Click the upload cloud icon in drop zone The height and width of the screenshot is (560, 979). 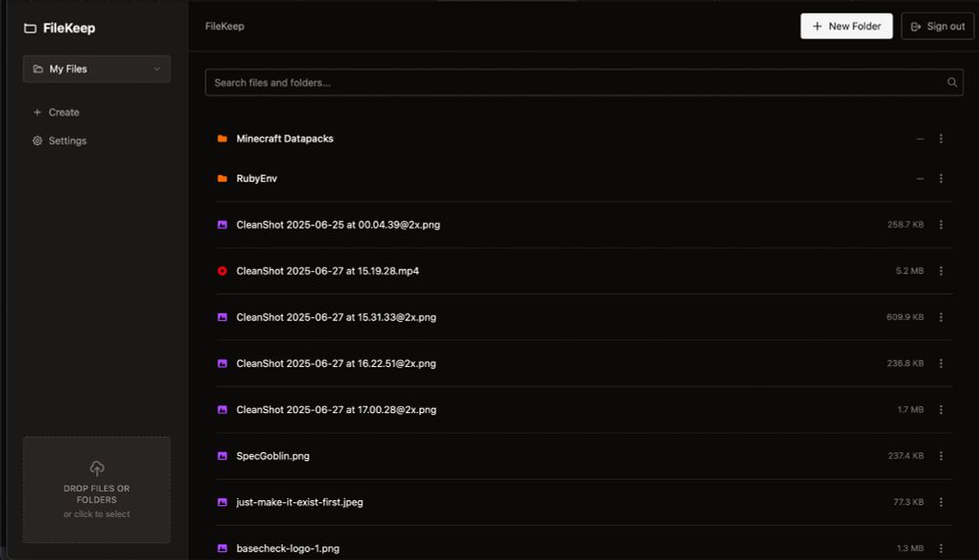click(x=97, y=468)
